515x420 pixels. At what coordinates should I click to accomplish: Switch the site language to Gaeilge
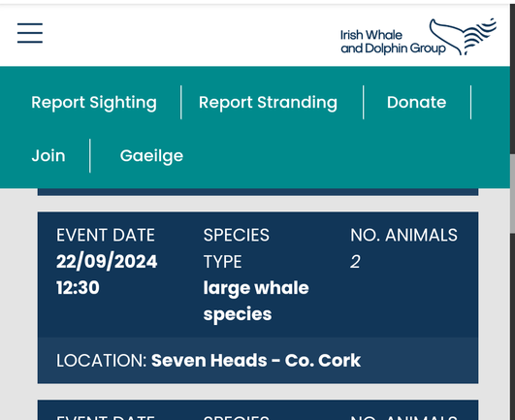(151, 156)
